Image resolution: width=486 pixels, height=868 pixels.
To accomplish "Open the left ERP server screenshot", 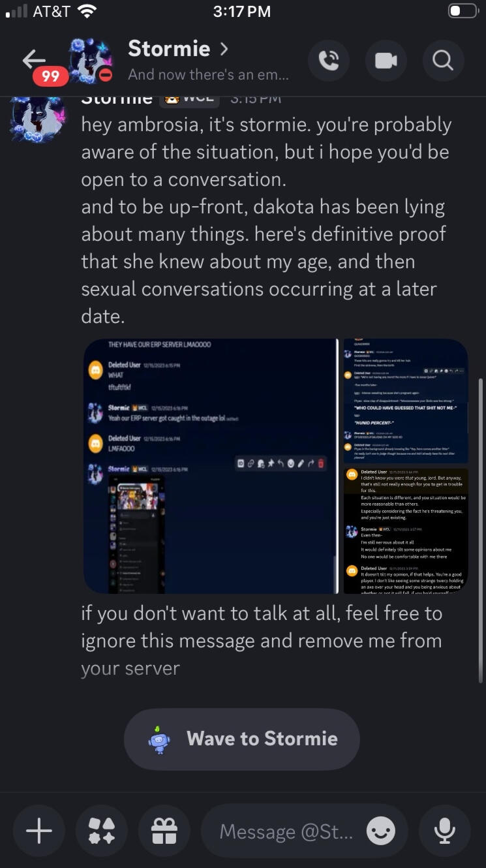I will coord(209,466).
